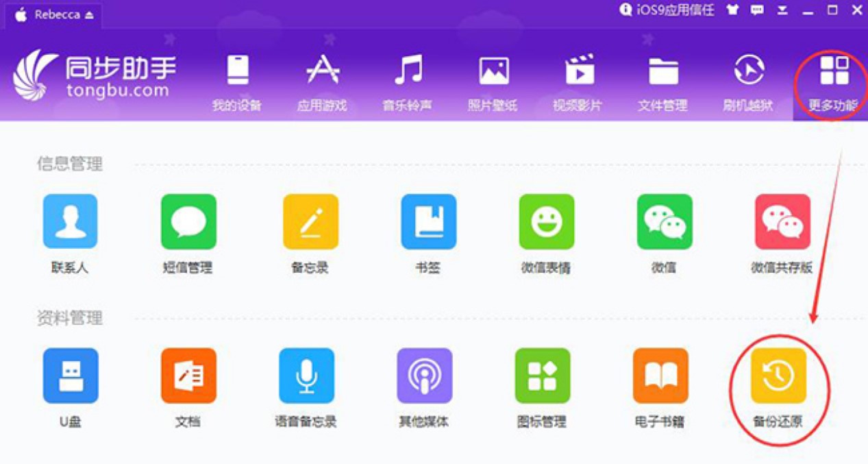Switch to 应用游戏 tab
Viewport: 868px width, 464px height.
click(322, 82)
